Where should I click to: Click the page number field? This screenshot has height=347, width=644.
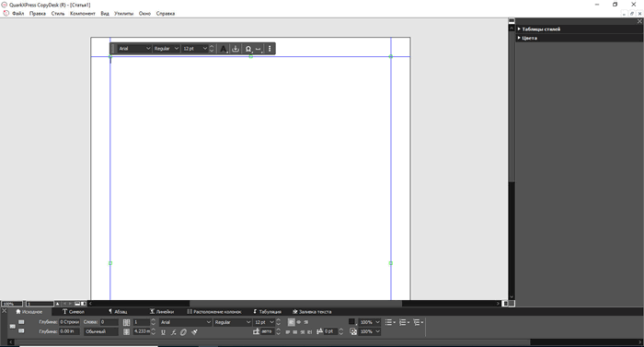coord(40,304)
